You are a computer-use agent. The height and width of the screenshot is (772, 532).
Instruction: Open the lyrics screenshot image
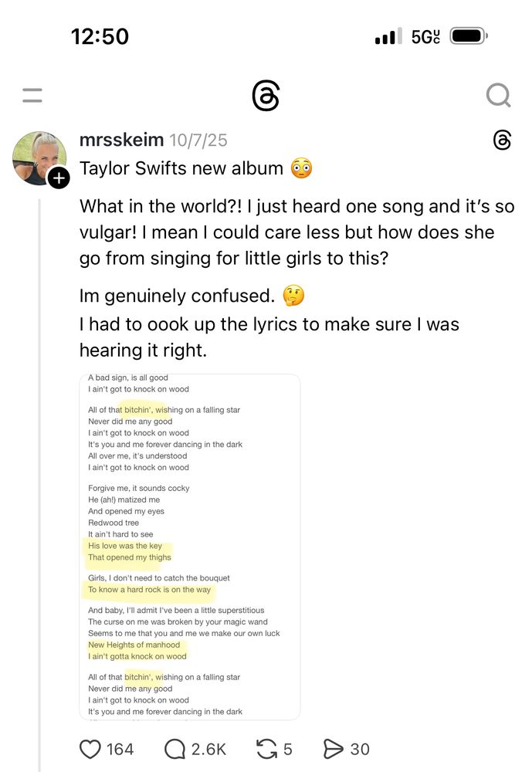click(189, 547)
